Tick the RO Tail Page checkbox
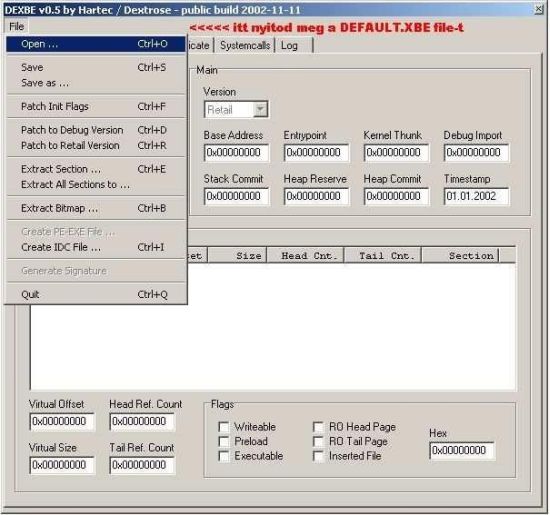 coord(318,441)
